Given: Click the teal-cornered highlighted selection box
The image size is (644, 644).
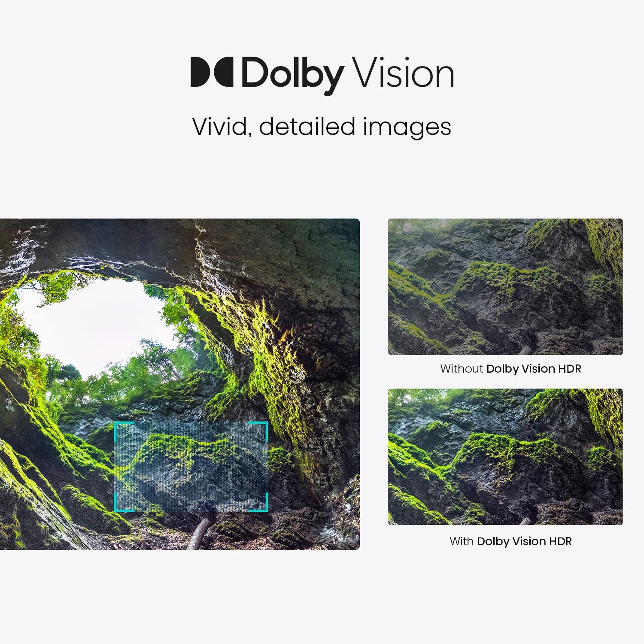Looking at the screenshot, I should coord(191,467).
